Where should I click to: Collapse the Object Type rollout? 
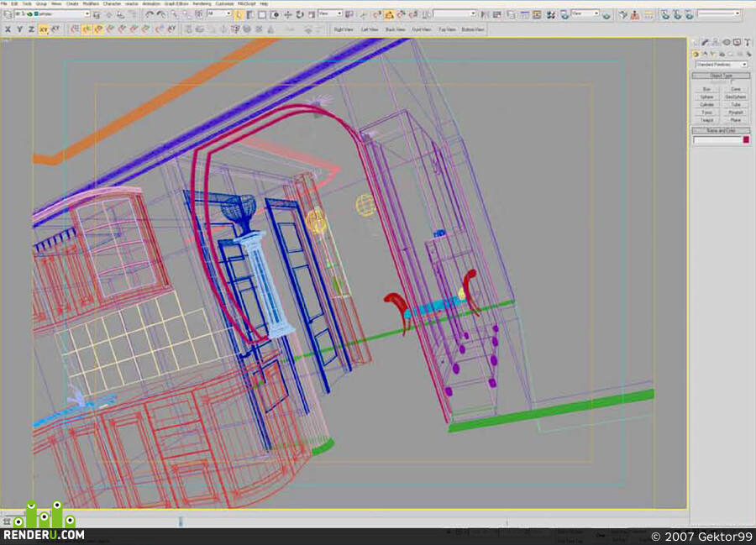[722, 76]
